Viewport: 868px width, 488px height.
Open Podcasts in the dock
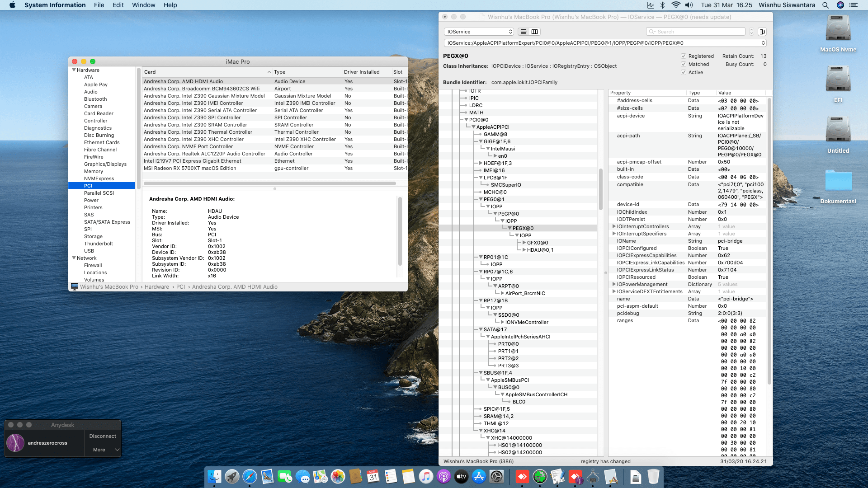click(443, 476)
